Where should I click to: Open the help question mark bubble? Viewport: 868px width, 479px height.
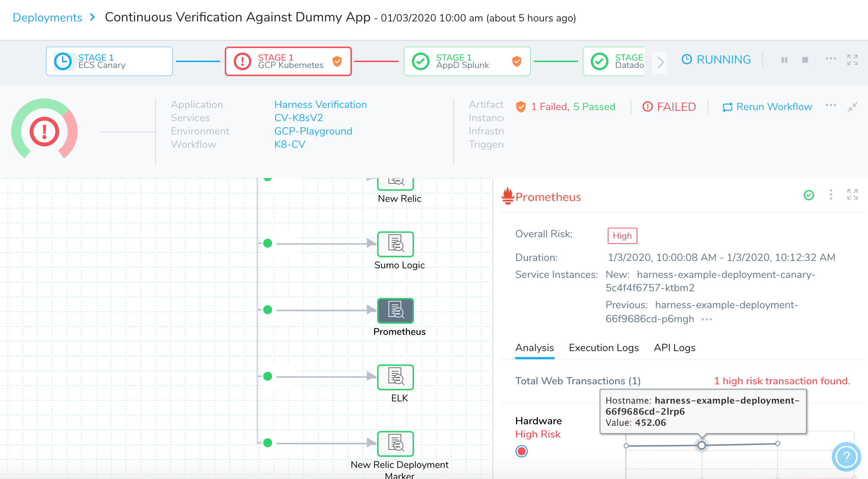click(846, 457)
